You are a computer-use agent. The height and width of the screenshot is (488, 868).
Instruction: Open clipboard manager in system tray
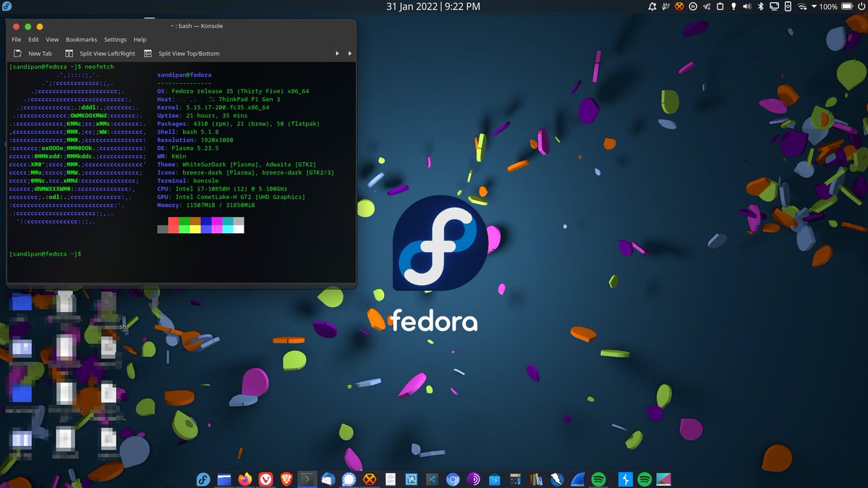[x=720, y=7]
